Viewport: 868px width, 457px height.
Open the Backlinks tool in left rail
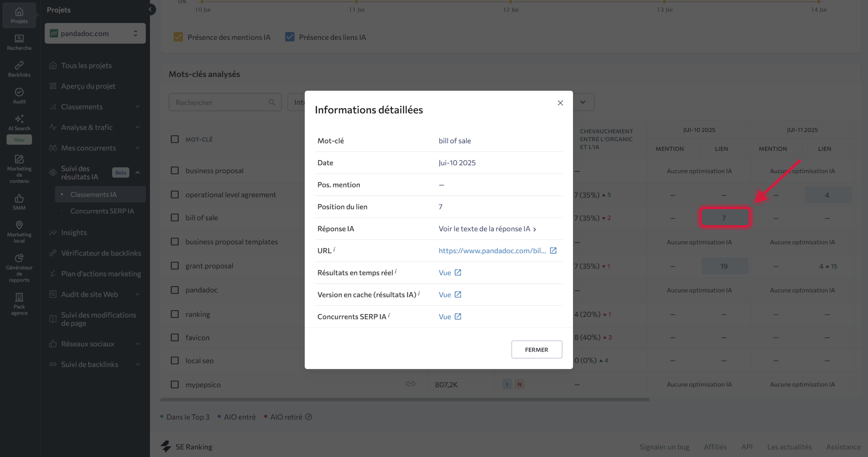pyautogui.click(x=19, y=69)
